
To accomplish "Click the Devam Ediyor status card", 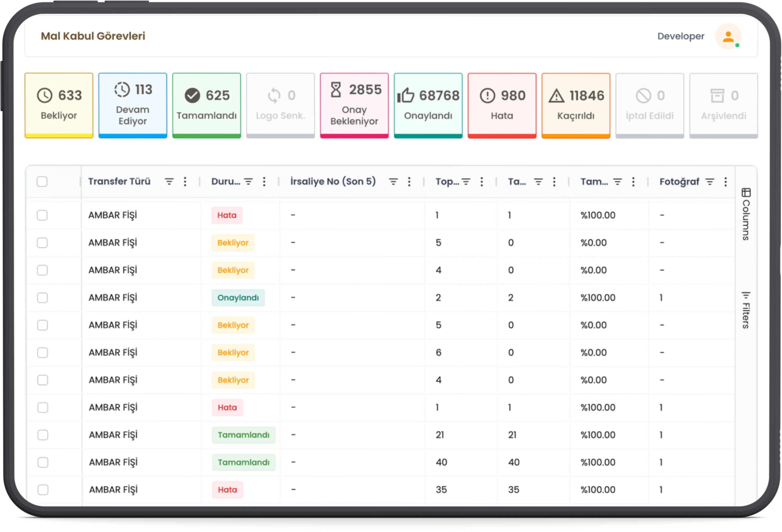I will (133, 105).
